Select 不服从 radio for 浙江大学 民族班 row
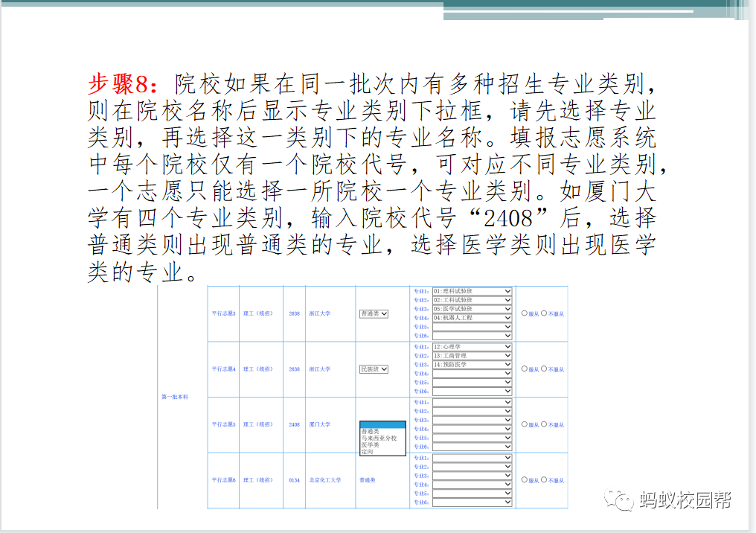 click(x=544, y=368)
